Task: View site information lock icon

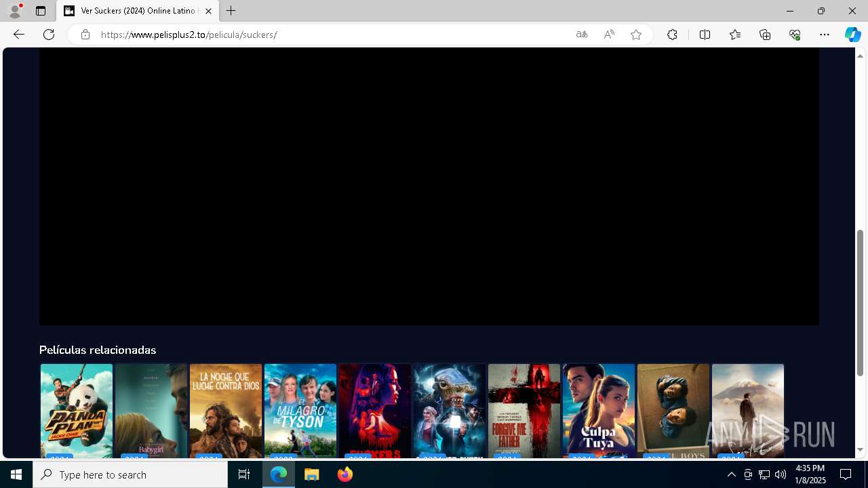Action: [85, 35]
